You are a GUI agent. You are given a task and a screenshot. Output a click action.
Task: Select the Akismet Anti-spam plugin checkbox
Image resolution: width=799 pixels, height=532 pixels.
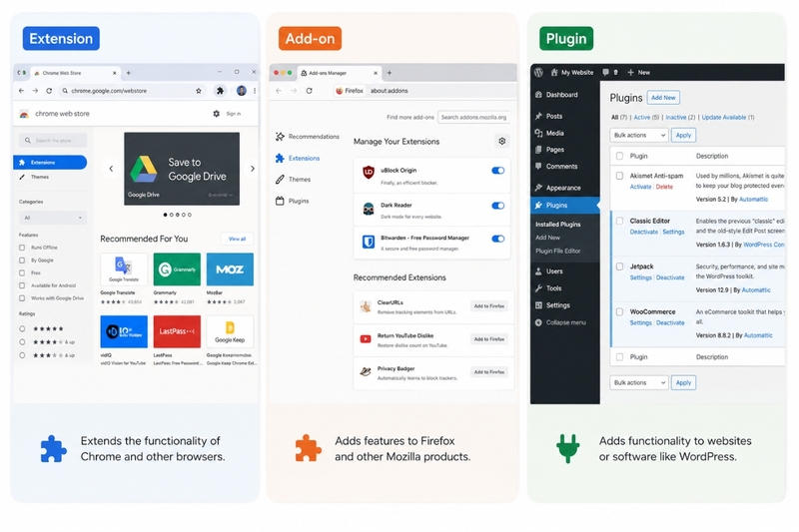point(619,176)
